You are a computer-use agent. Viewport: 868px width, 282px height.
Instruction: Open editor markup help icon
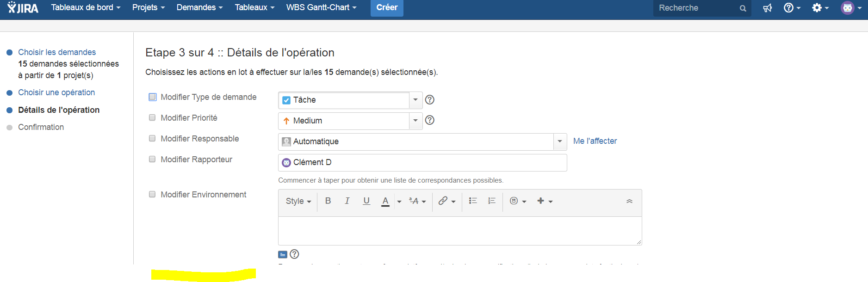pos(294,254)
